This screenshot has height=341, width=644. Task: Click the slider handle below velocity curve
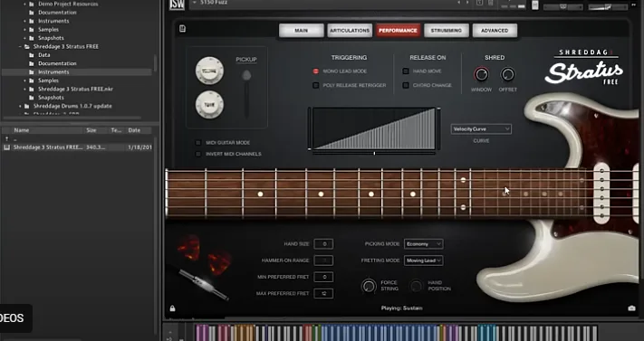(x=374, y=154)
